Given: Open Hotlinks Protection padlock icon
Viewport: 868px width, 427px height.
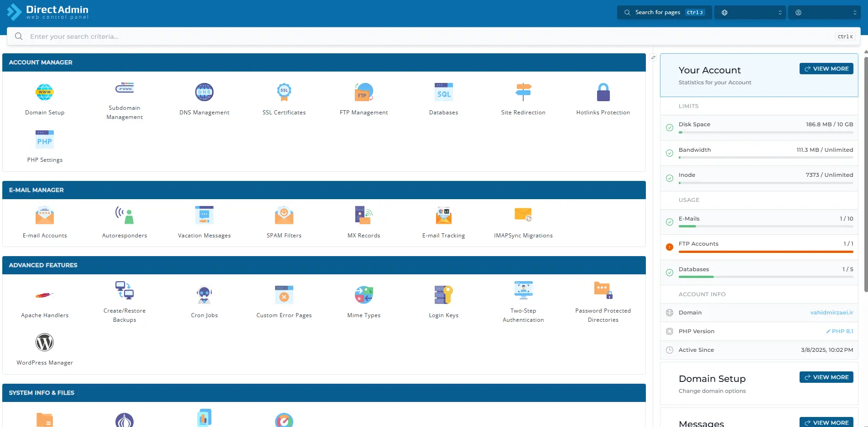Looking at the screenshot, I should coord(603,92).
